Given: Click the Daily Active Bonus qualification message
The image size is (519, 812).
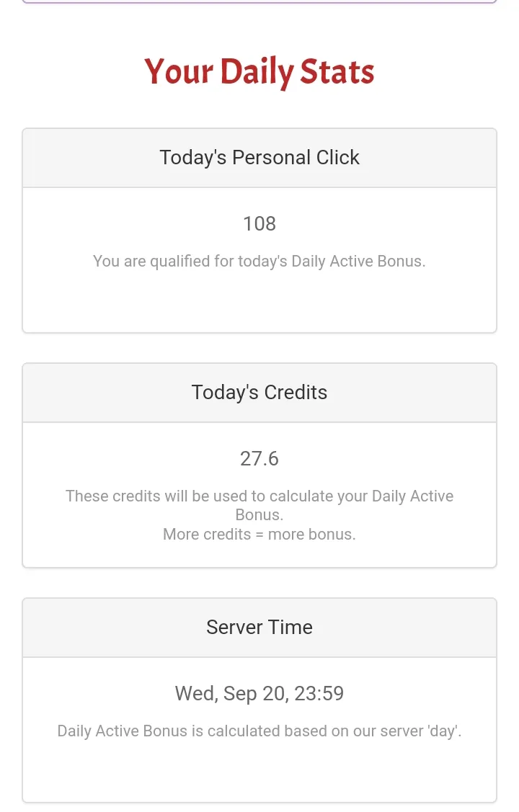Looking at the screenshot, I should click(259, 261).
